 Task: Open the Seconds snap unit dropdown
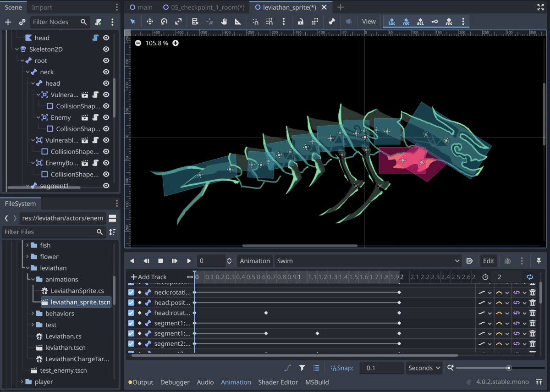pyautogui.click(x=424, y=368)
